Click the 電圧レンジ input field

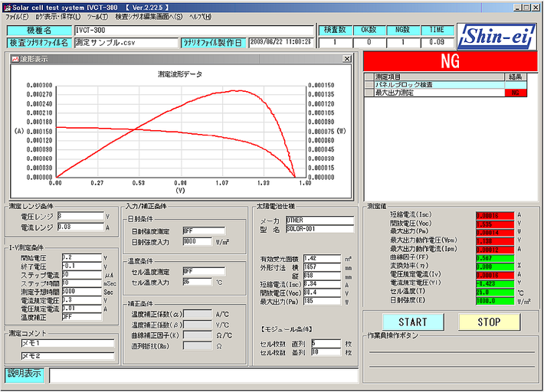point(80,217)
